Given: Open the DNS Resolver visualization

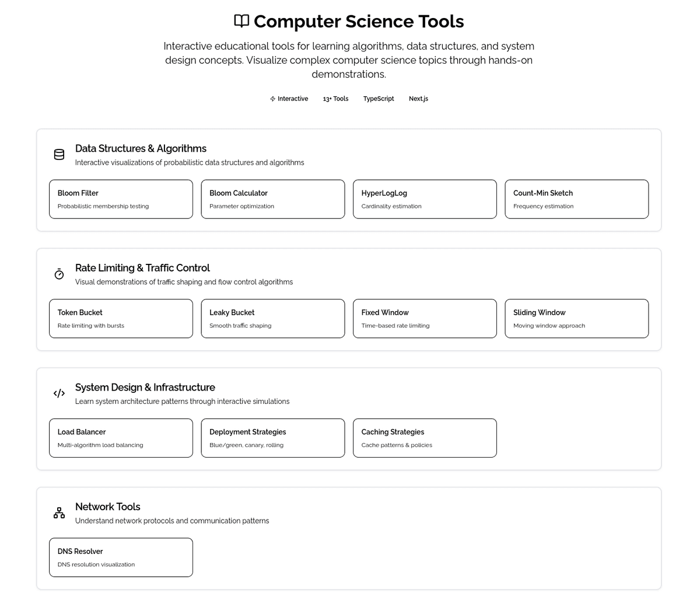Looking at the screenshot, I should [121, 557].
